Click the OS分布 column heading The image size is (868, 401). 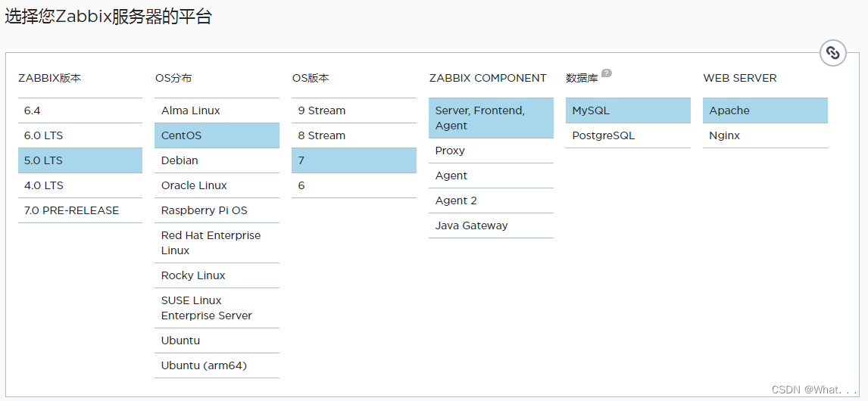(x=173, y=78)
